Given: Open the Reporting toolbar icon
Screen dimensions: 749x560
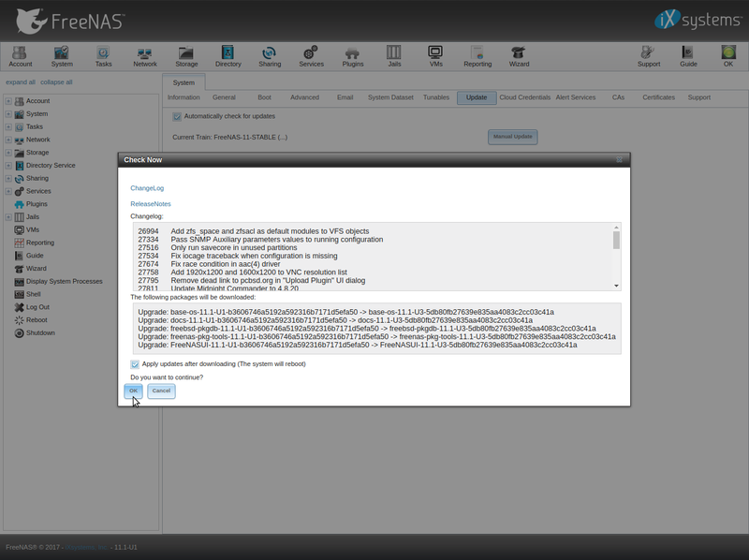Looking at the screenshot, I should 477,56.
